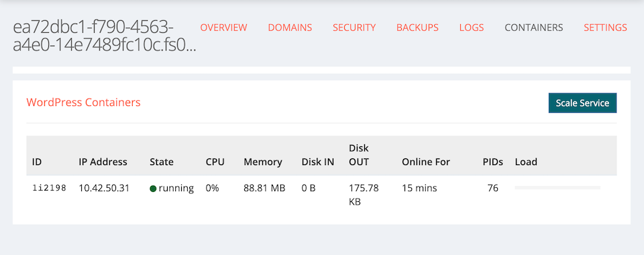Go to the Security tab
This screenshot has height=255, width=644.
(354, 28)
